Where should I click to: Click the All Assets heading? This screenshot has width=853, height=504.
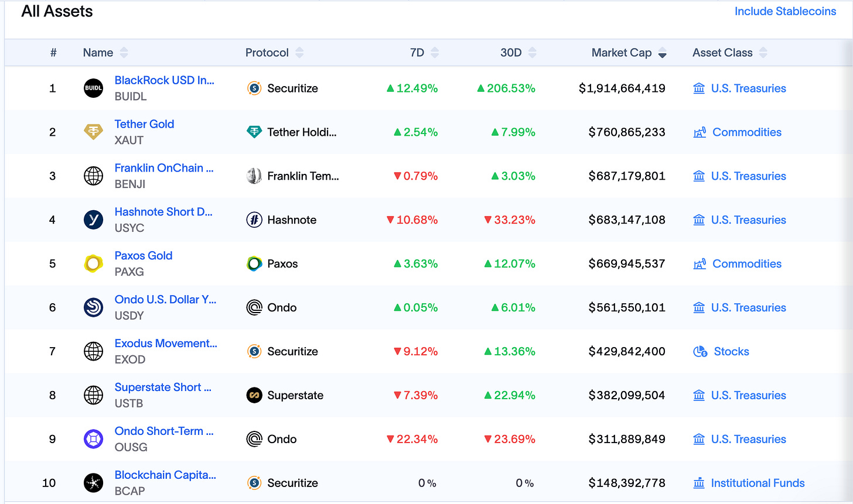57,12
